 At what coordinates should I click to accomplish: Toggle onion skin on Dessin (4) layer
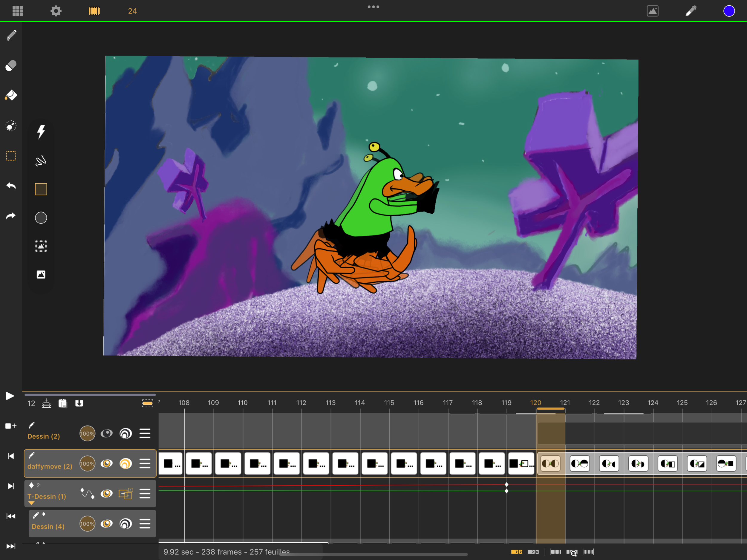click(x=125, y=524)
